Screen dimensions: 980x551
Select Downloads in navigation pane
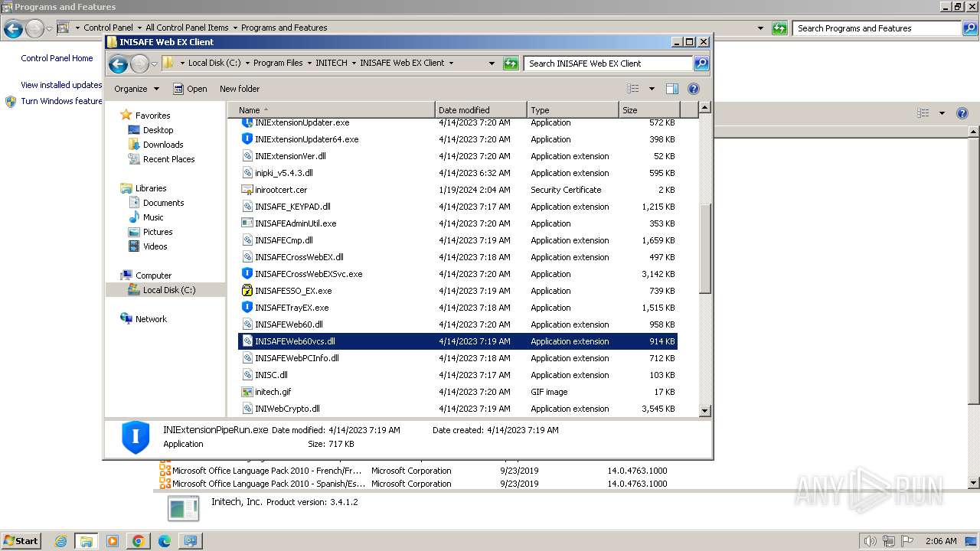point(163,145)
